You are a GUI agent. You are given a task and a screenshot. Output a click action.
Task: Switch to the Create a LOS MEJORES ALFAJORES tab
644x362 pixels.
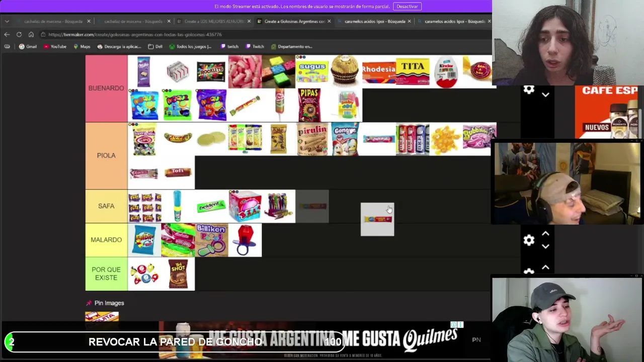point(214,21)
